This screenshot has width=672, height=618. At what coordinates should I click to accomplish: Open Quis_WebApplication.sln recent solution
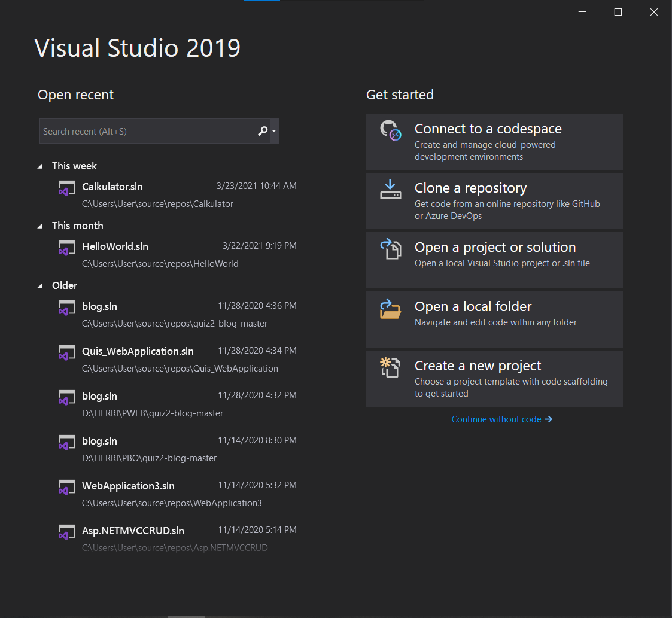(x=178, y=360)
